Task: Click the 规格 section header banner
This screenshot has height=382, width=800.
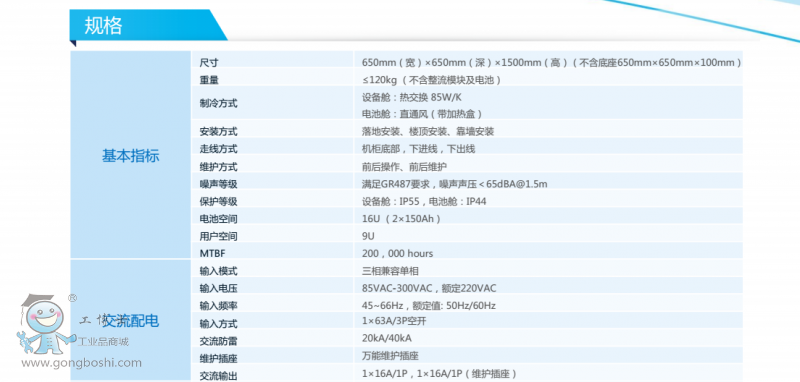Action: tap(148, 25)
